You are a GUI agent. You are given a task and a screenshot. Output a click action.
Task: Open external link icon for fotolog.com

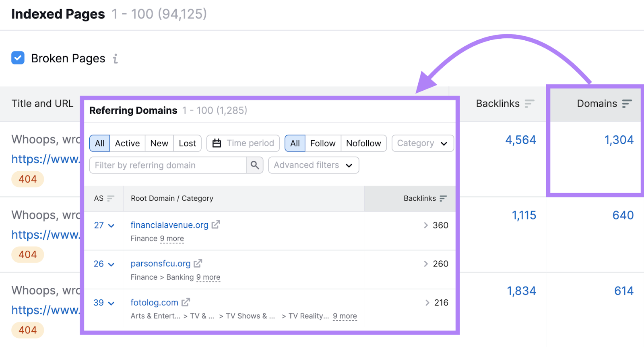click(186, 302)
